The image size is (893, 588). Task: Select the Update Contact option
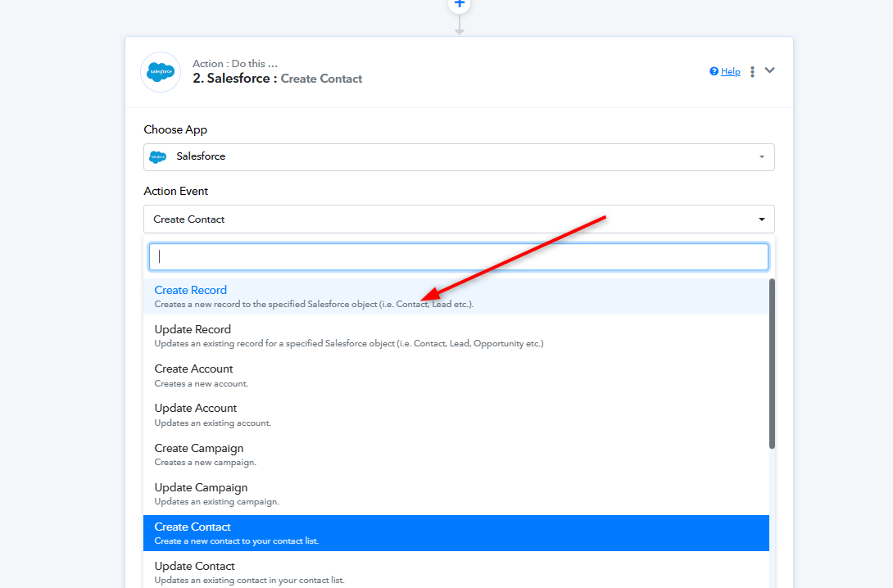tap(456, 572)
